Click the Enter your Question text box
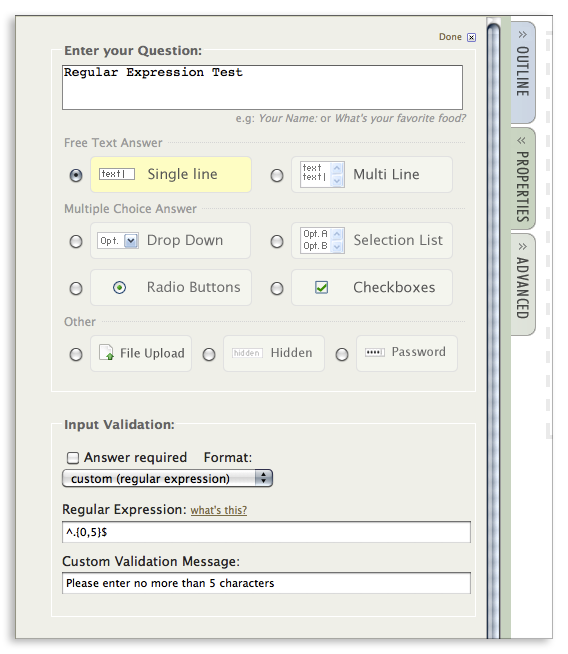This screenshot has width=568, height=654. tap(262, 87)
